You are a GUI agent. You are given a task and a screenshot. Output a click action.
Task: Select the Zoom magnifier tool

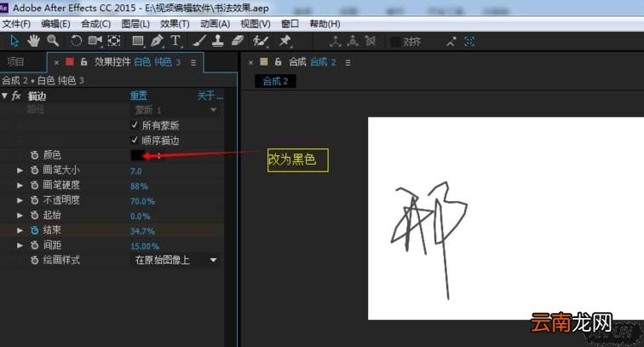coord(53,40)
